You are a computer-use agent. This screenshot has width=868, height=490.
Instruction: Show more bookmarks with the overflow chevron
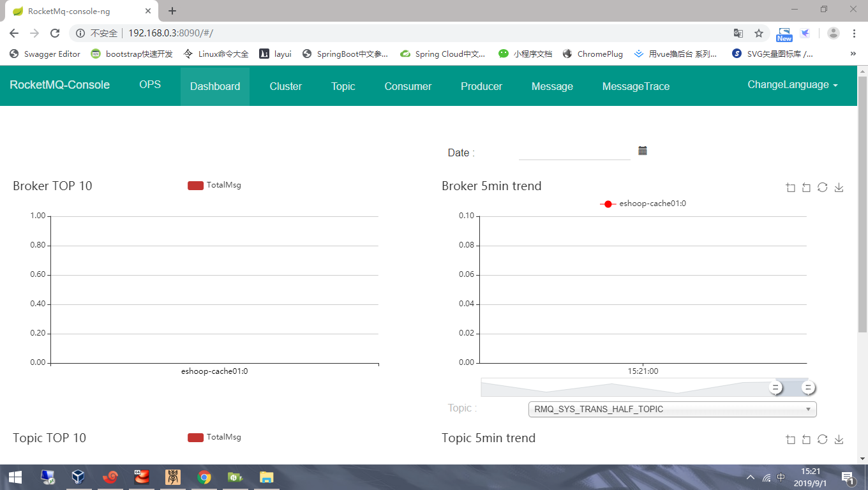pyautogui.click(x=853, y=54)
